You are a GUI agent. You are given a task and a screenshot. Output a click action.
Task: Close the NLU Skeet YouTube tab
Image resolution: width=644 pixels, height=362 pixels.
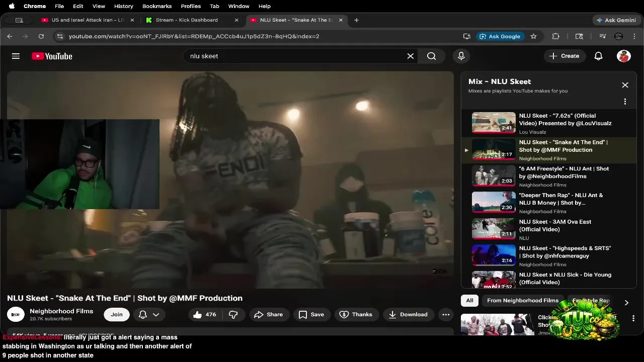point(341,20)
